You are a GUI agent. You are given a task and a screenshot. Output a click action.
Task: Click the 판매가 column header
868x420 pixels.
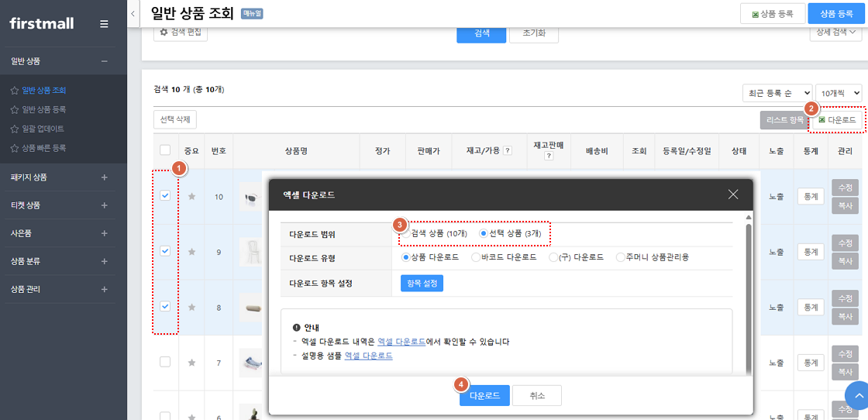point(429,150)
